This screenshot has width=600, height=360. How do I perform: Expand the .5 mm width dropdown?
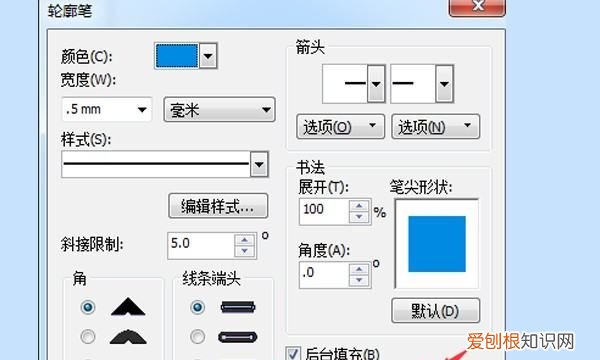click(142, 110)
